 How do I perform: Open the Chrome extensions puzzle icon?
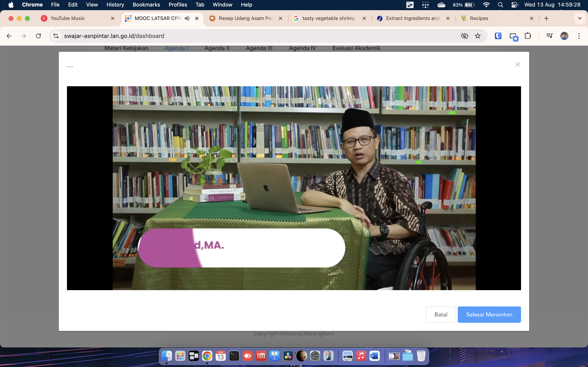point(528,36)
